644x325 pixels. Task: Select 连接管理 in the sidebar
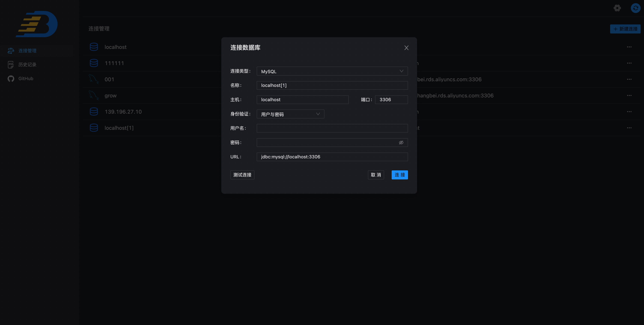27,51
